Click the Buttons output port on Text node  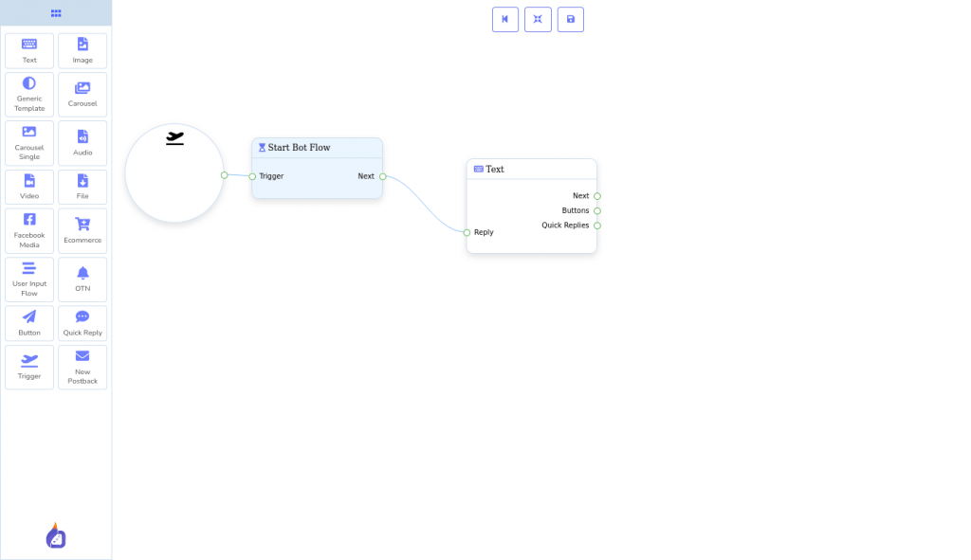pyautogui.click(x=597, y=210)
